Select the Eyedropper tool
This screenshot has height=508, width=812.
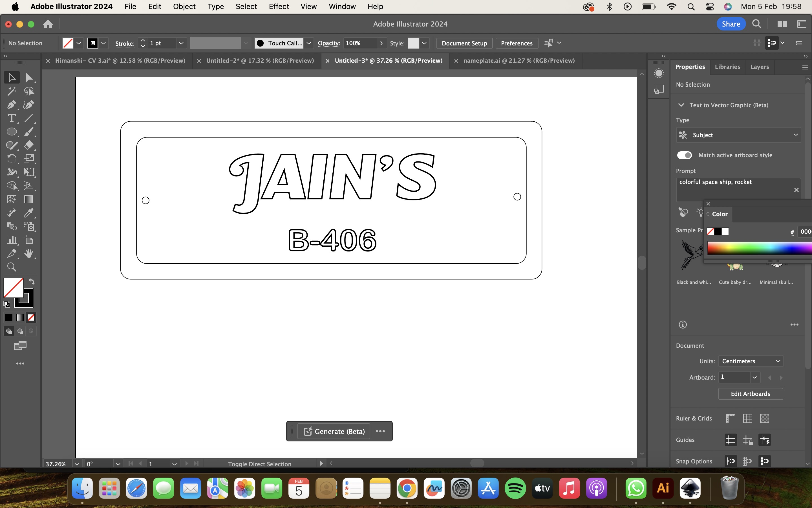point(29,213)
